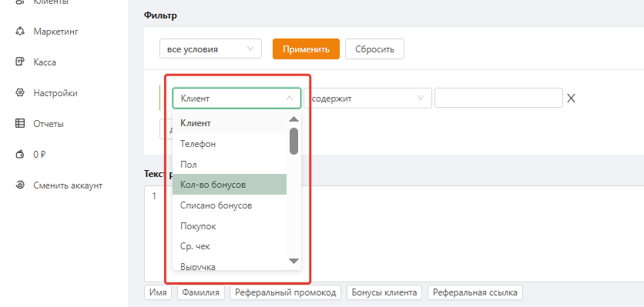Insert Бонусы клиента tag
The width and height of the screenshot is (644, 307).
pos(384,292)
